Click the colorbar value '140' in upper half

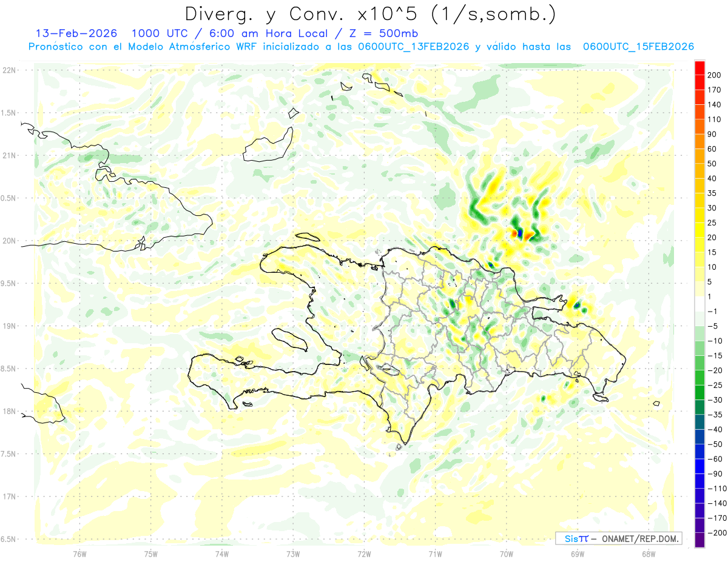715,105
